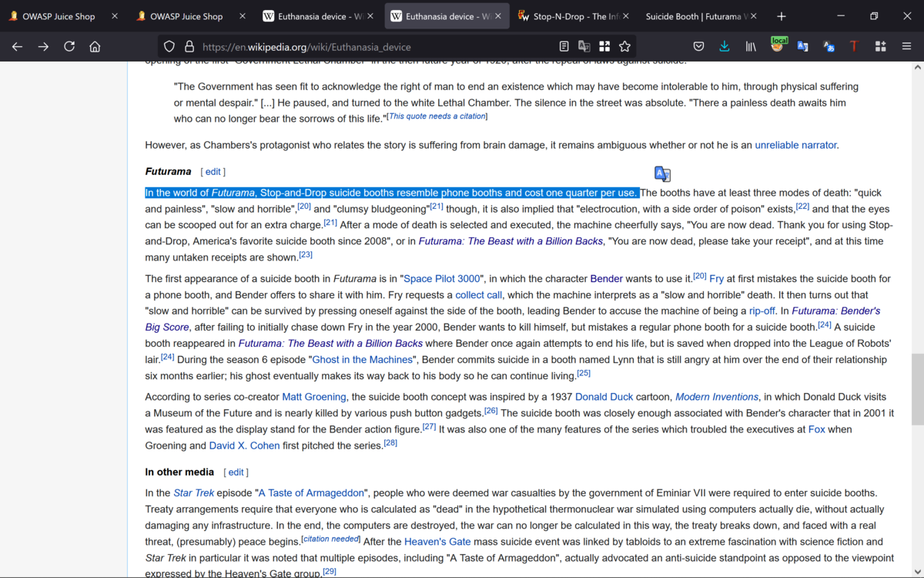Open the extensions overflow grid icon
This screenshot has height=578, width=924.
pos(880,46)
